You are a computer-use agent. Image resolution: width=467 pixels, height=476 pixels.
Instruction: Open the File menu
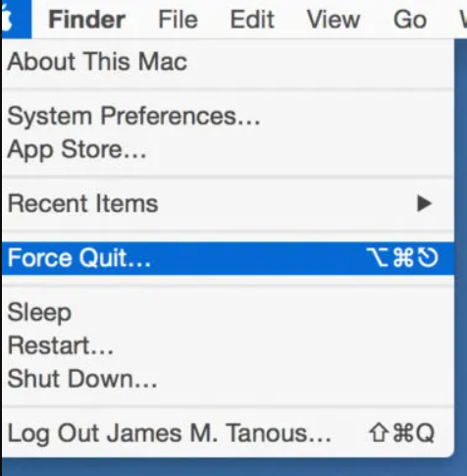click(178, 20)
